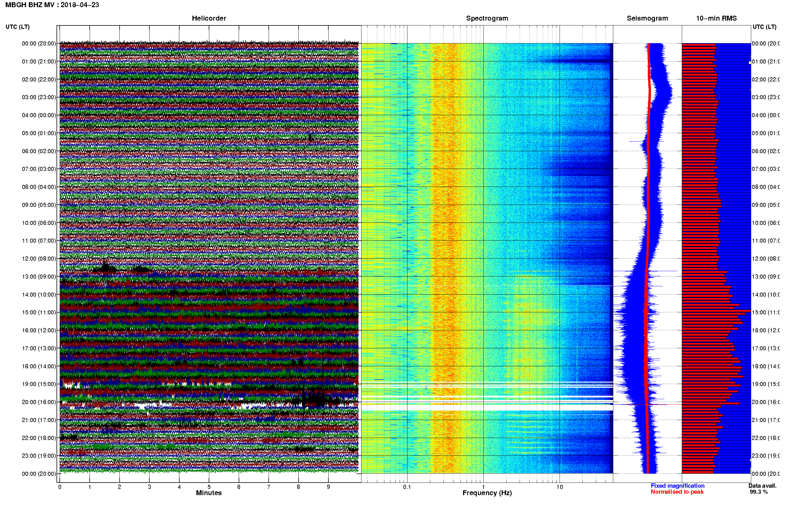This screenshot has height=508, width=812.
Task: Click the white data gap band in spectrogram
Action: tap(487, 407)
